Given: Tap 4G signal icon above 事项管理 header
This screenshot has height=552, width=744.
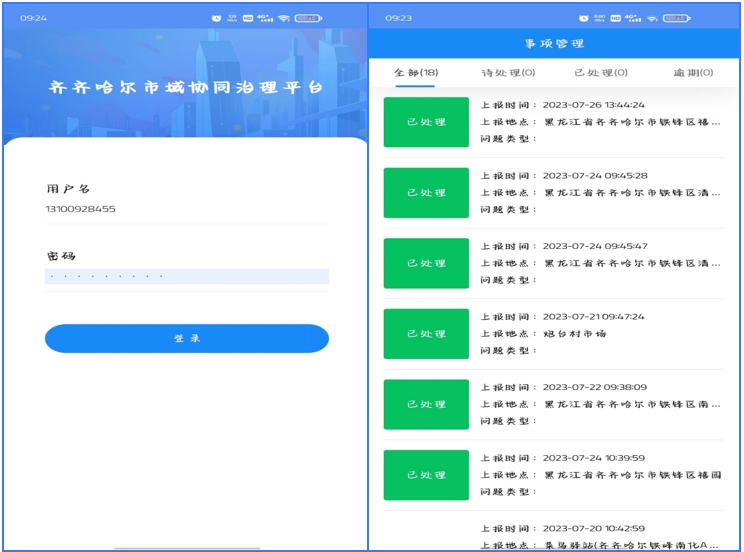Looking at the screenshot, I should click(632, 18).
